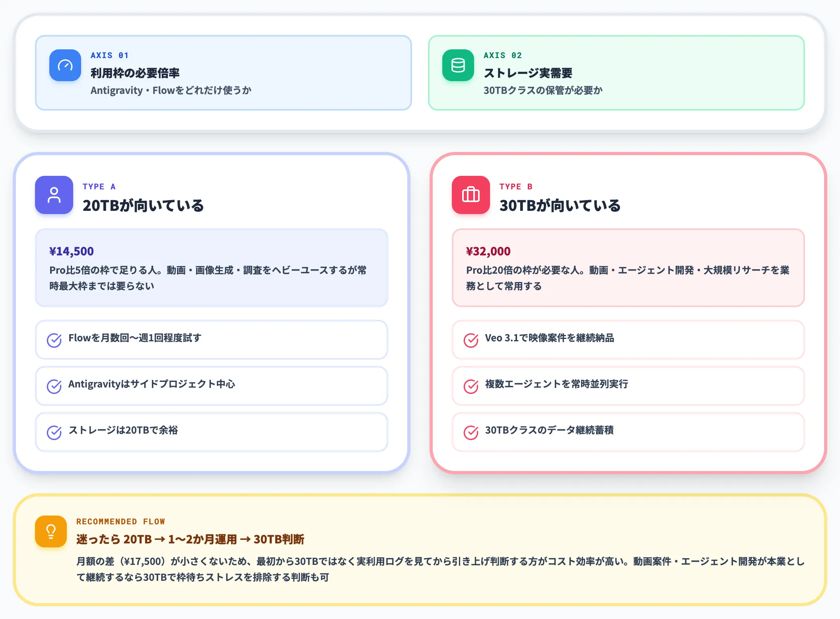Click check icon beside Veo 3.1で映像案件を継続納品

[471, 340]
